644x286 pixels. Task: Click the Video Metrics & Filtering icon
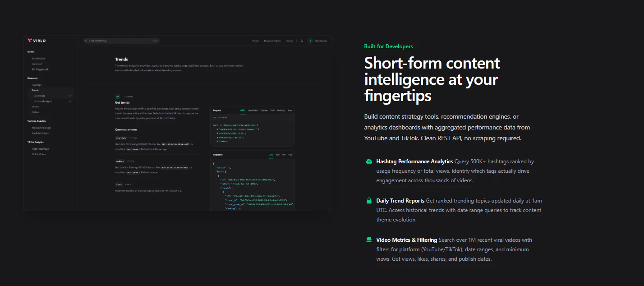369,240
